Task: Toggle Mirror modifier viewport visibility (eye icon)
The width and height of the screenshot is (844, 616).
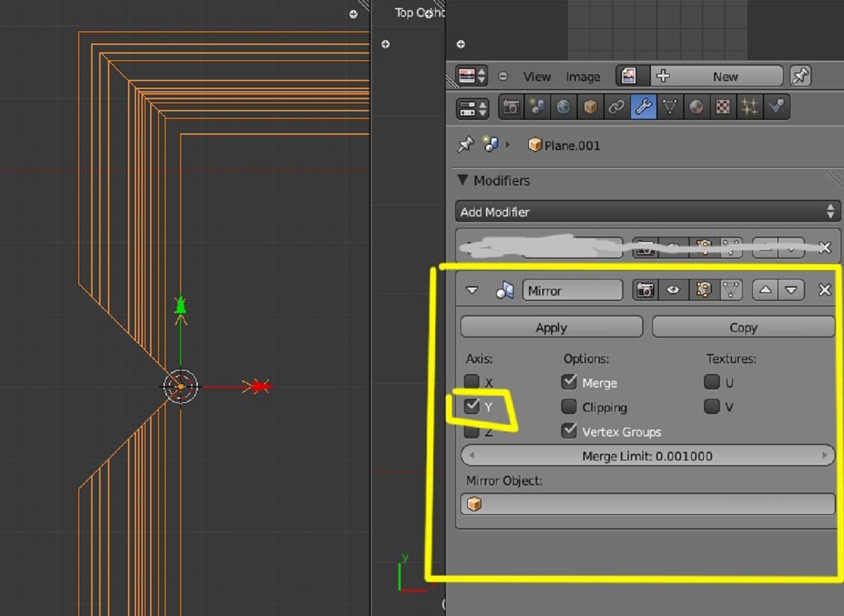Action: (672, 290)
